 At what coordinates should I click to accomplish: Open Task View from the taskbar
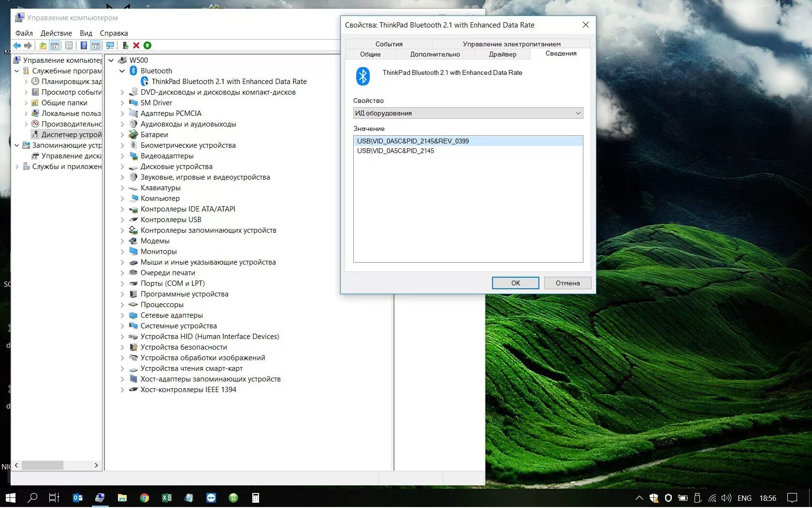tap(54, 498)
